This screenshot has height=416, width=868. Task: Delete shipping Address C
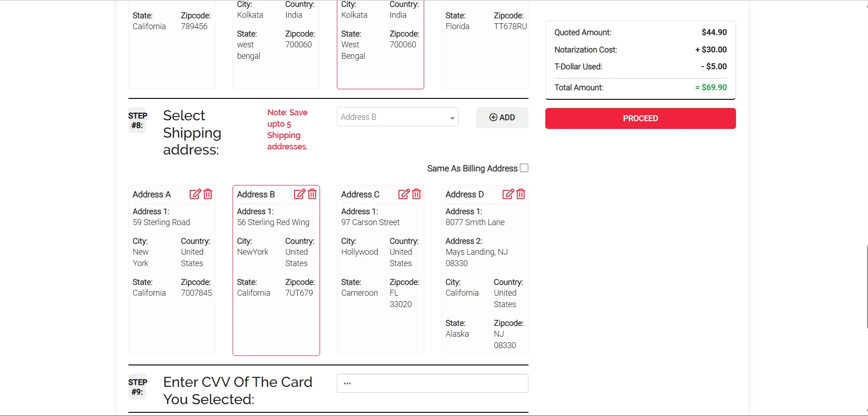pos(416,194)
